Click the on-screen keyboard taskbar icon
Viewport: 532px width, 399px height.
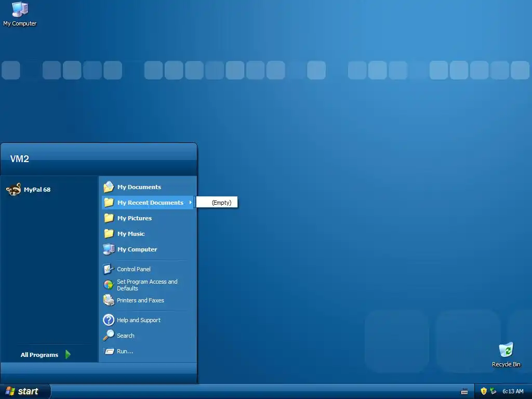click(464, 392)
